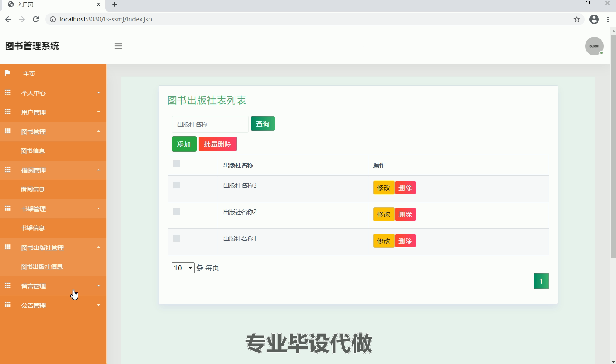
Task: Expand 个人中心 with its arrow
Action: coord(98,93)
